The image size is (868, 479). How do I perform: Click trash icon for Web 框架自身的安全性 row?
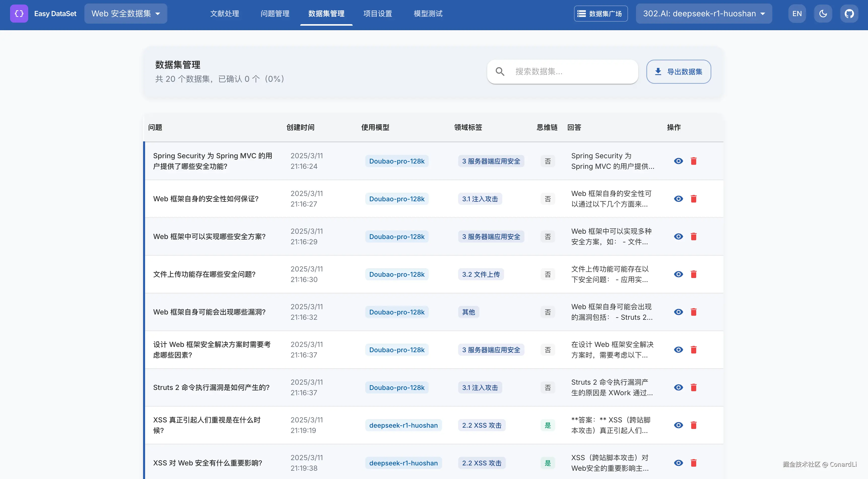click(x=693, y=199)
